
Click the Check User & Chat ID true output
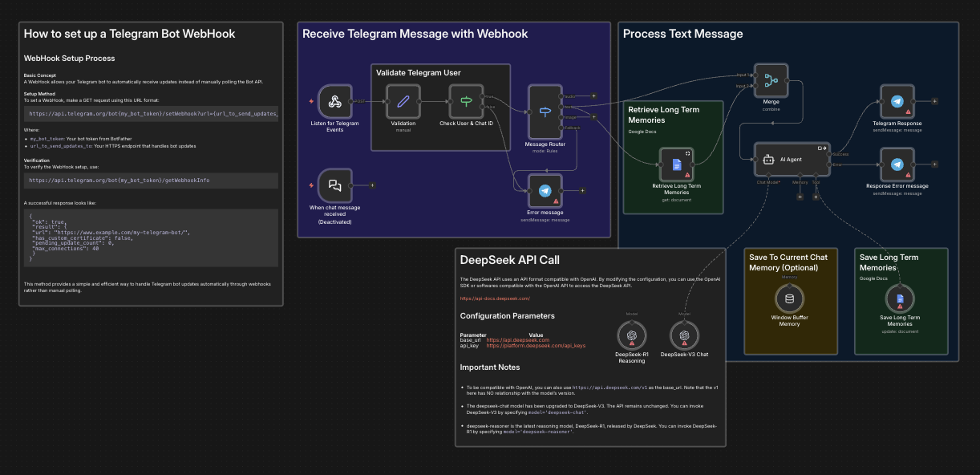click(x=484, y=95)
